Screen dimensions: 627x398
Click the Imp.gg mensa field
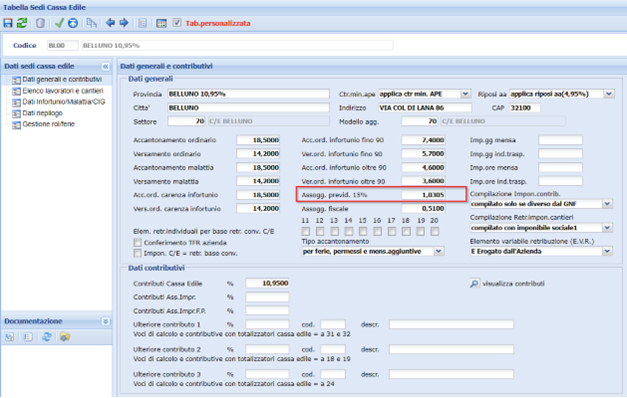[561, 140]
